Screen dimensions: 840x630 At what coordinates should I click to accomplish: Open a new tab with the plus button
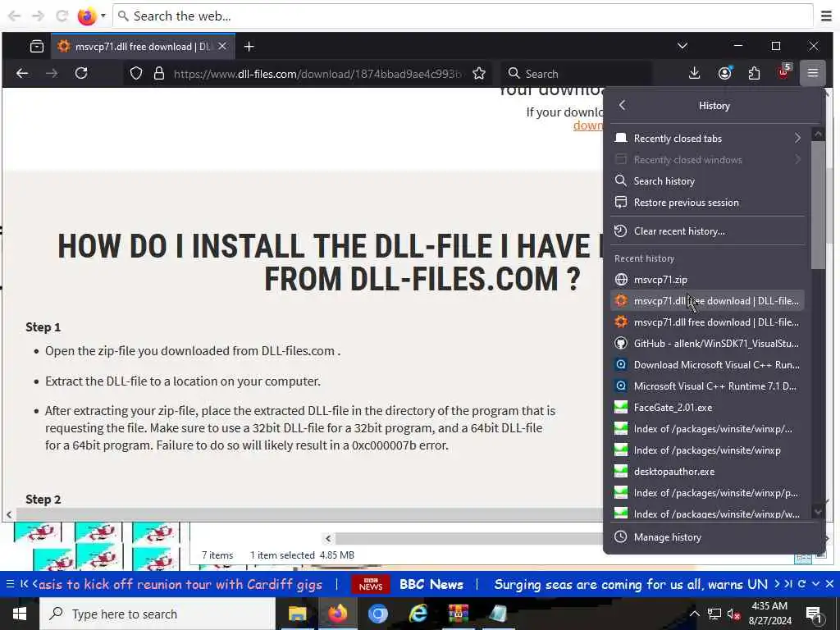(x=249, y=47)
